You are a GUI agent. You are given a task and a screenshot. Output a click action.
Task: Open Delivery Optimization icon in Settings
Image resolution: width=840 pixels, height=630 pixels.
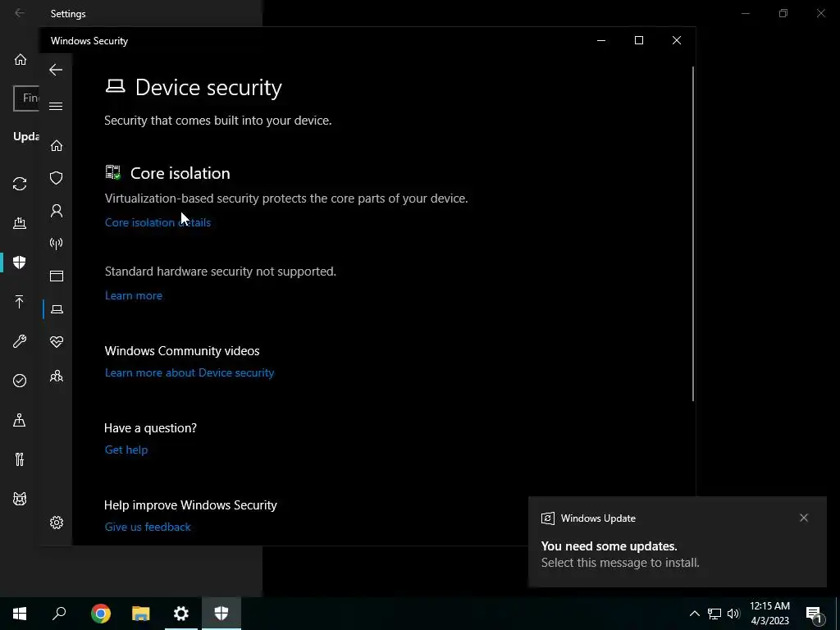(x=20, y=223)
